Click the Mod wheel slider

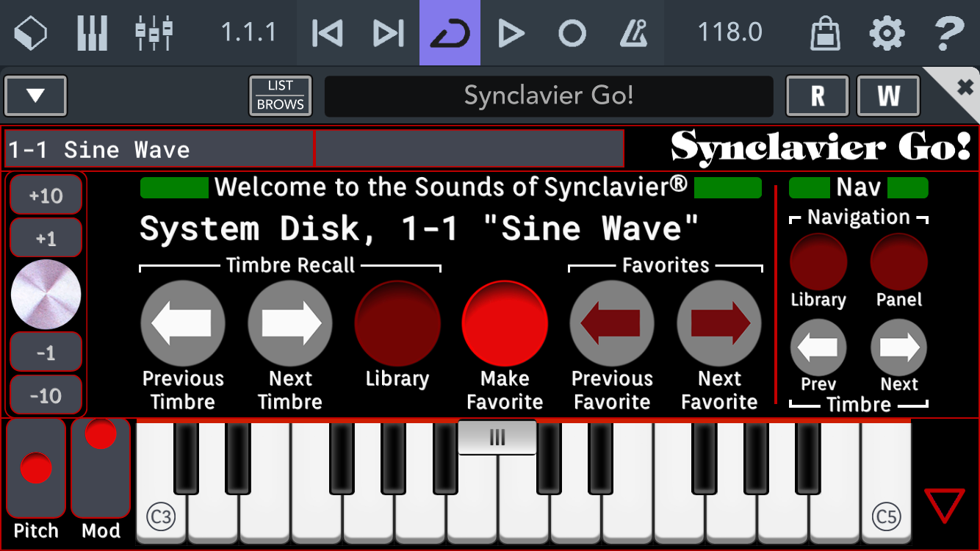(101, 469)
